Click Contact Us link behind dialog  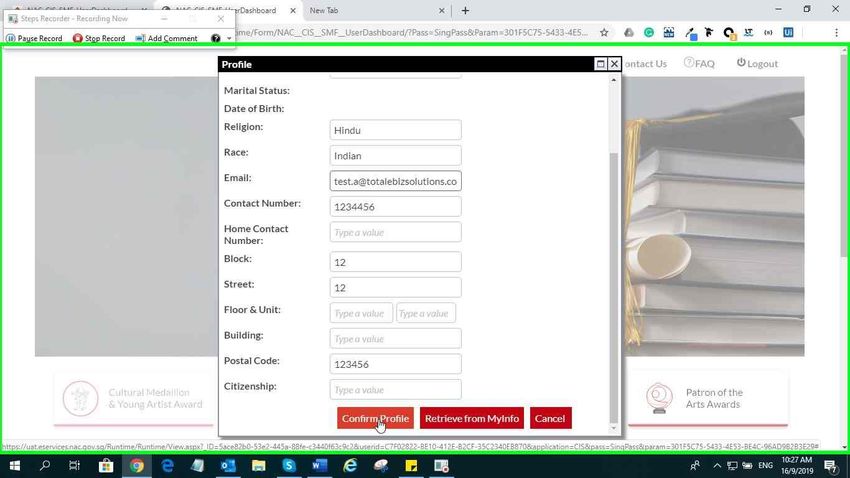pos(645,63)
